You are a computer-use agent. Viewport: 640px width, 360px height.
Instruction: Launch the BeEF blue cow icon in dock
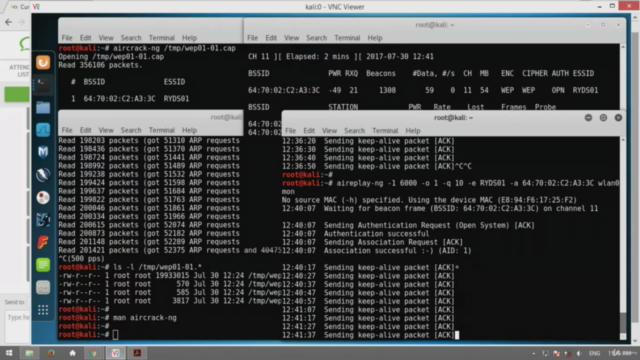[x=43, y=220]
